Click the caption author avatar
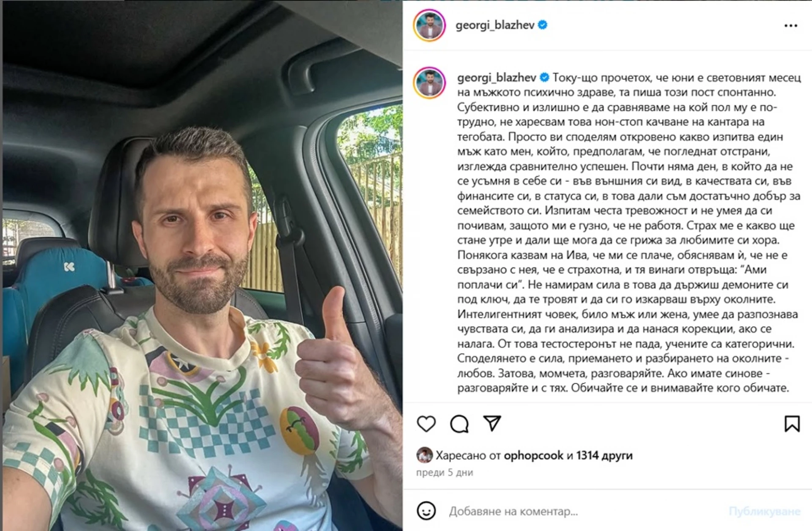The width and height of the screenshot is (812, 531). pos(429,82)
